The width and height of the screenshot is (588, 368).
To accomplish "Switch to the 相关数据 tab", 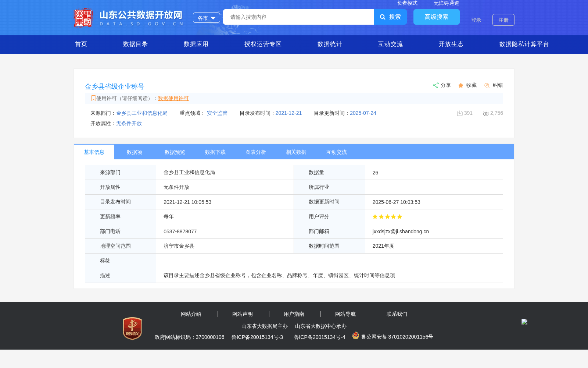I will [296, 152].
